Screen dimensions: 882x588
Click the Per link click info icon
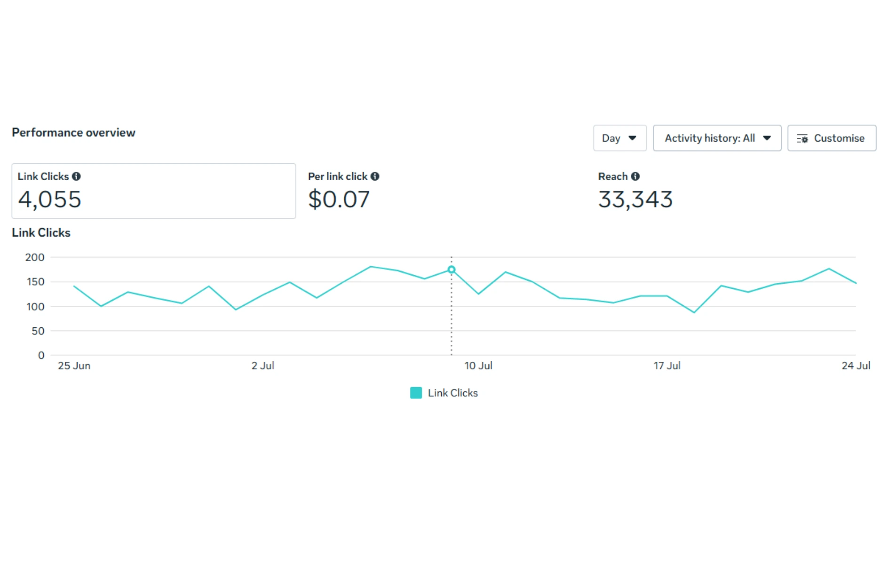375,176
